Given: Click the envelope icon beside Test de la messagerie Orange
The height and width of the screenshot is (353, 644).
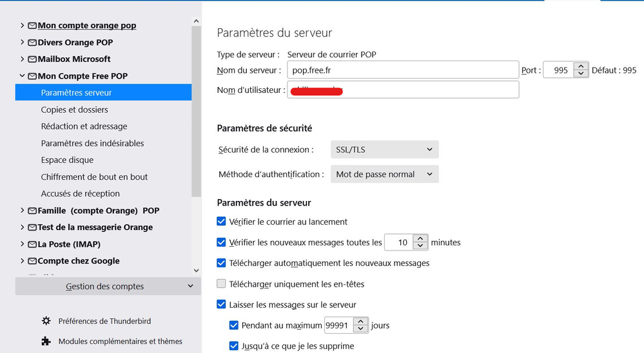Looking at the screenshot, I should 32,227.
